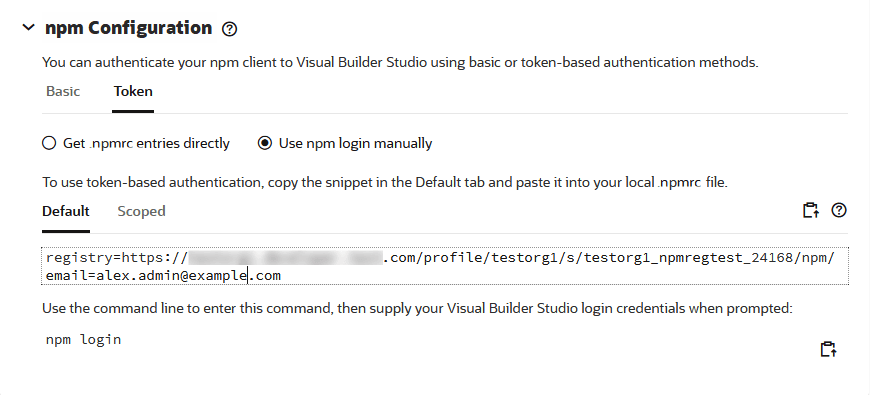
Task: Click the email=alex.admin@example.com line
Action: pyautogui.click(x=163, y=275)
